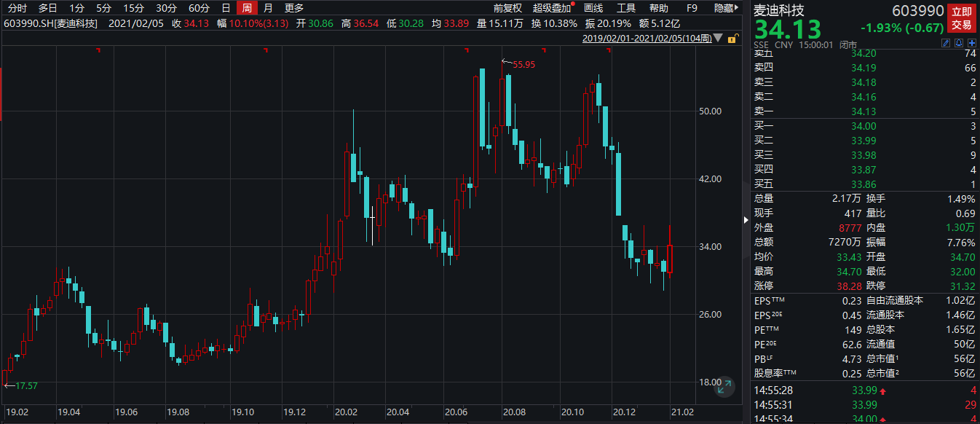
Task: Expand the 更多 periods menu
Action: (294, 8)
